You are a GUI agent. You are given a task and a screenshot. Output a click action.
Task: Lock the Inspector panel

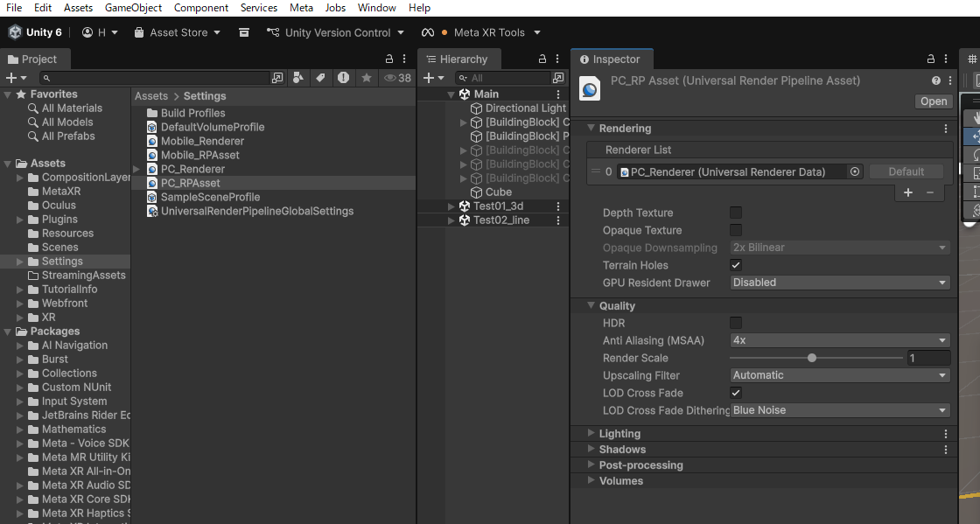[x=931, y=59]
